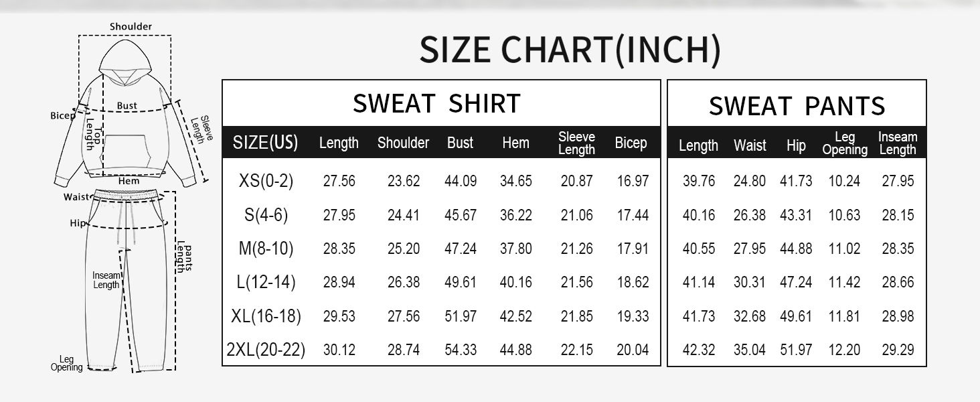Click the Inseam Length column header
The width and height of the screenshot is (980, 402).
(898, 143)
